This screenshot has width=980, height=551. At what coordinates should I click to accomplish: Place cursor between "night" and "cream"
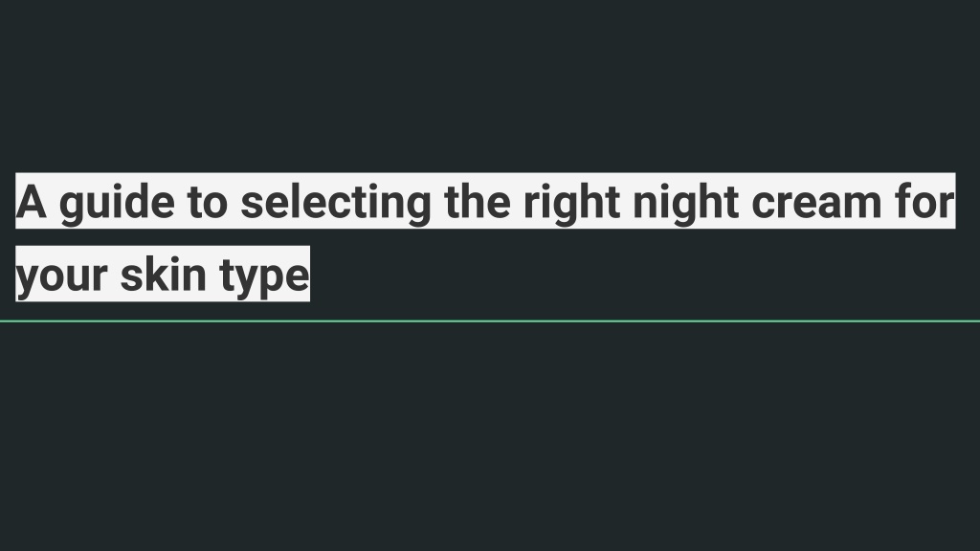click(745, 201)
